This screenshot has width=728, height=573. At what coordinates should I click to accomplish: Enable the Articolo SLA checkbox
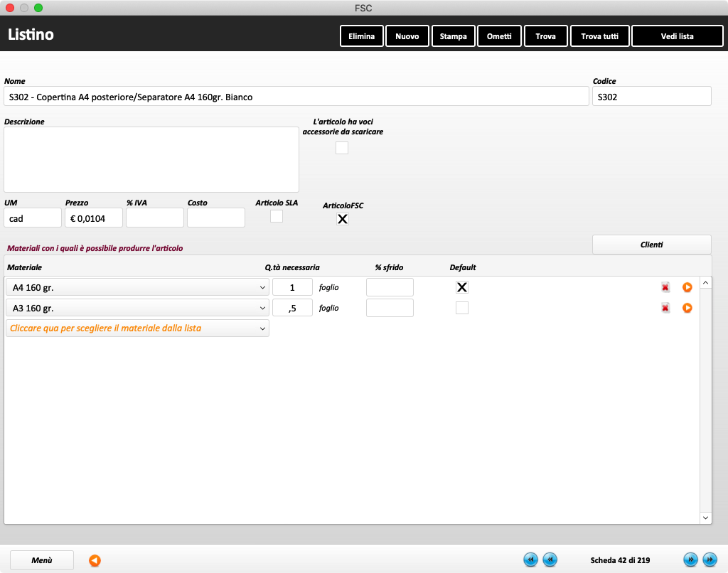tap(277, 216)
